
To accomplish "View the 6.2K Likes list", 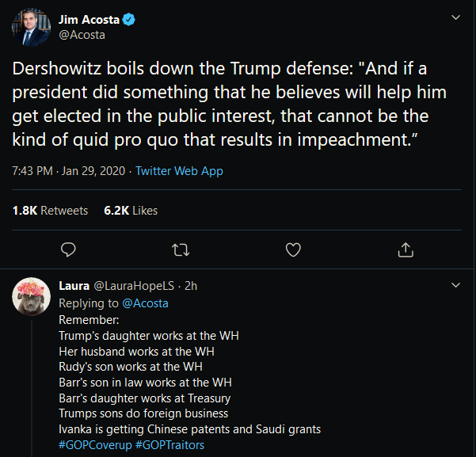I will [x=131, y=211].
